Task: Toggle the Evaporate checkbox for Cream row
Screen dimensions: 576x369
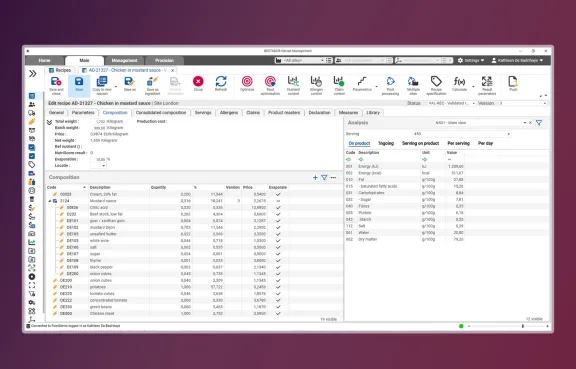Action: click(x=278, y=194)
